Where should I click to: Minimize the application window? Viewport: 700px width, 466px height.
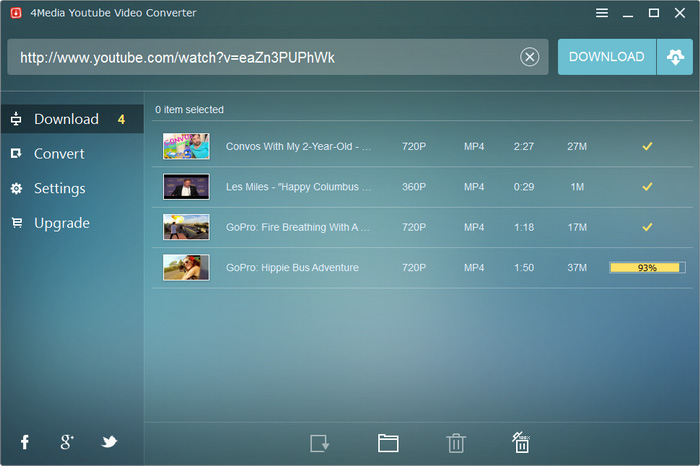coord(628,16)
